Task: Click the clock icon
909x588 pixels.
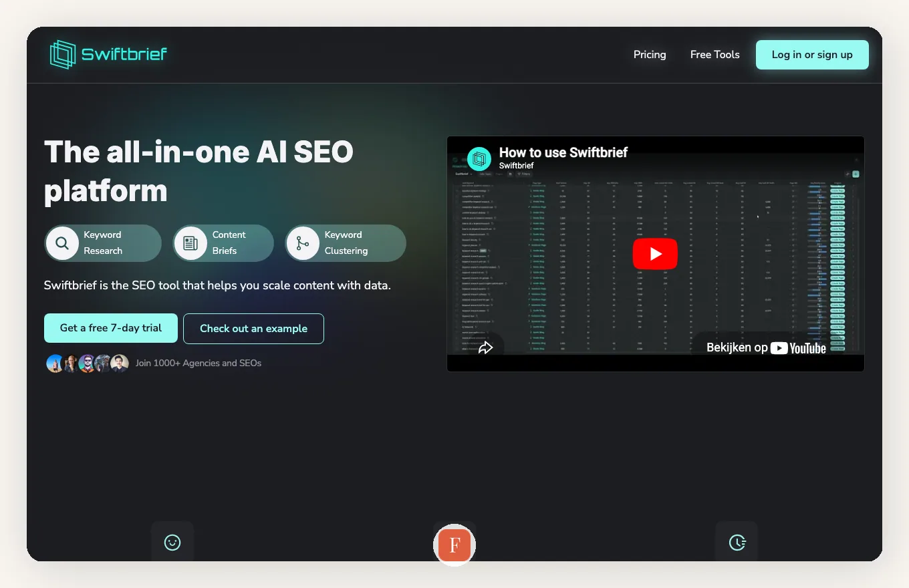Action: tap(737, 543)
